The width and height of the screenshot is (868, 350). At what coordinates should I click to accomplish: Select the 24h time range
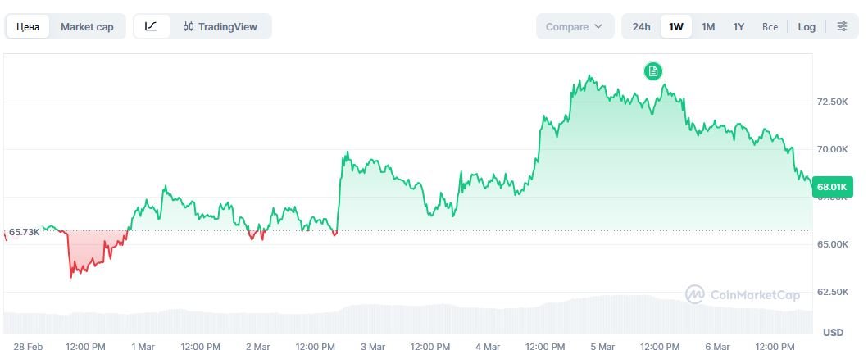pyautogui.click(x=641, y=26)
